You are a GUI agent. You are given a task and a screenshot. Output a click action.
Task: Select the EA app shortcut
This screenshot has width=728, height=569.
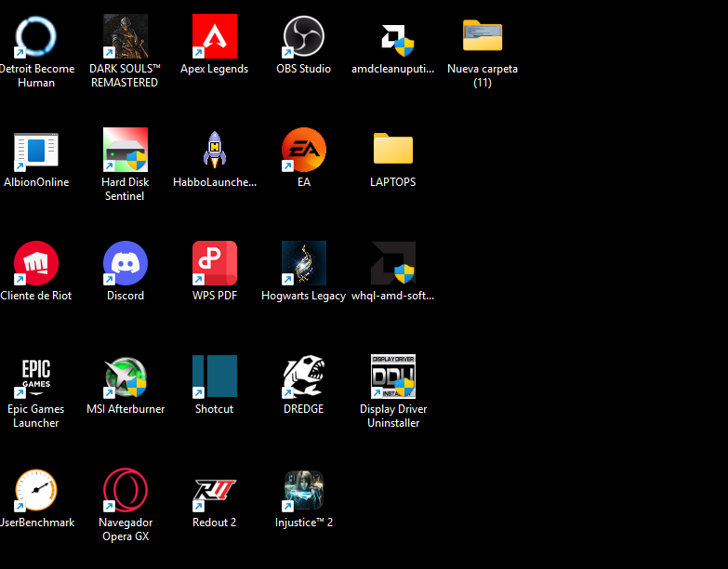pyautogui.click(x=304, y=150)
